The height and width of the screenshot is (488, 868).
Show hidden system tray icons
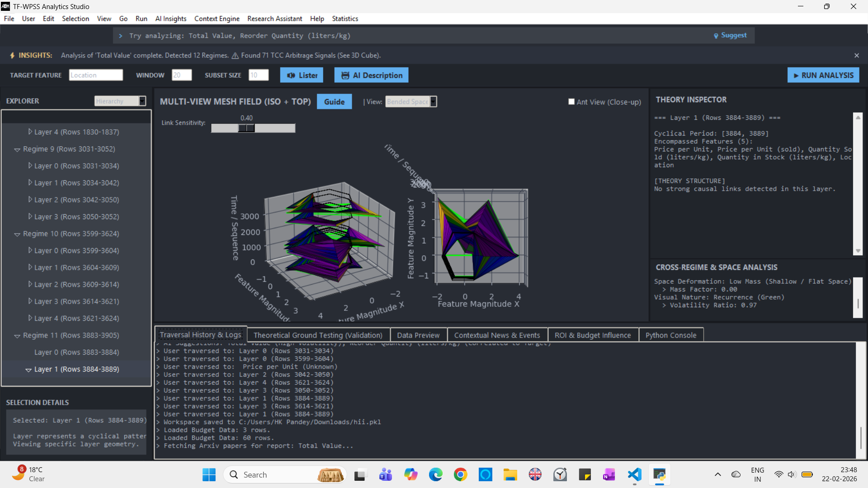(x=717, y=474)
